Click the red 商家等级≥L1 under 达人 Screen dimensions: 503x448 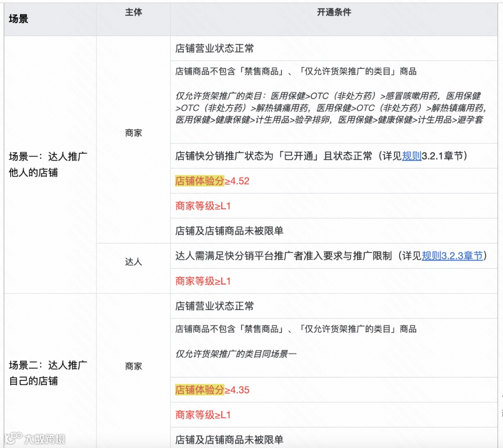(203, 281)
